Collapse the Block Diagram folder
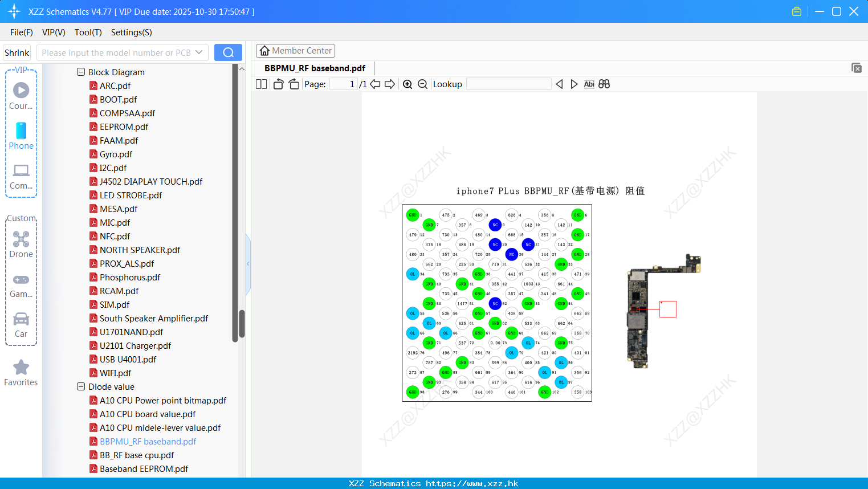Viewport: 868px width, 489px height. tap(81, 72)
